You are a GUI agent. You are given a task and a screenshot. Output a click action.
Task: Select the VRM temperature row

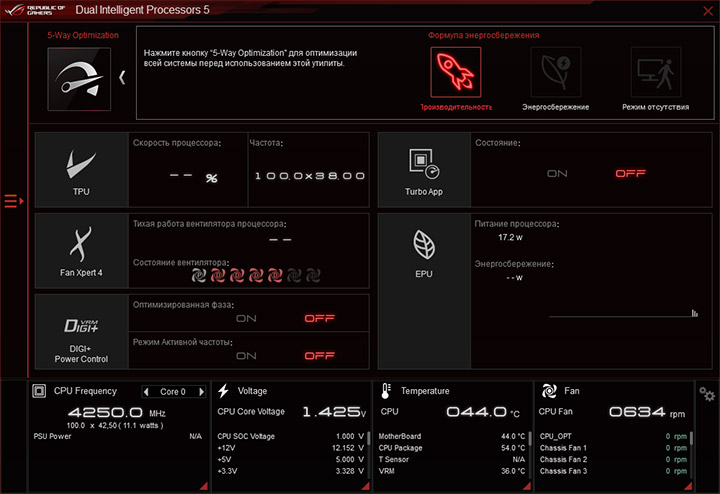pyautogui.click(x=452, y=471)
